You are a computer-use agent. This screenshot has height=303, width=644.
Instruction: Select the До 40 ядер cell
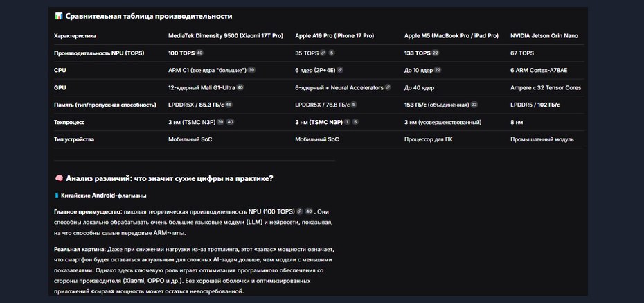click(x=419, y=87)
